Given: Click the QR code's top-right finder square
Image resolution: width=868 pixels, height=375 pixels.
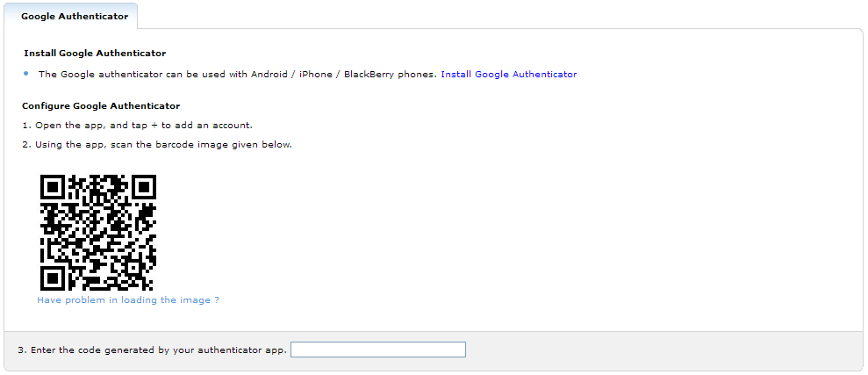Looking at the screenshot, I should click(x=142, y=188).
